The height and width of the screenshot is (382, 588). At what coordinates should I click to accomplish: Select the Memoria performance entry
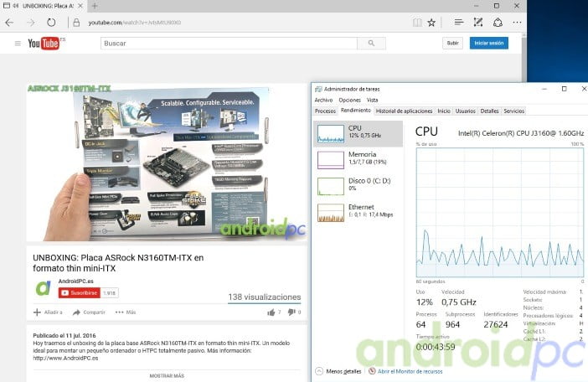(x=358, y=160)
